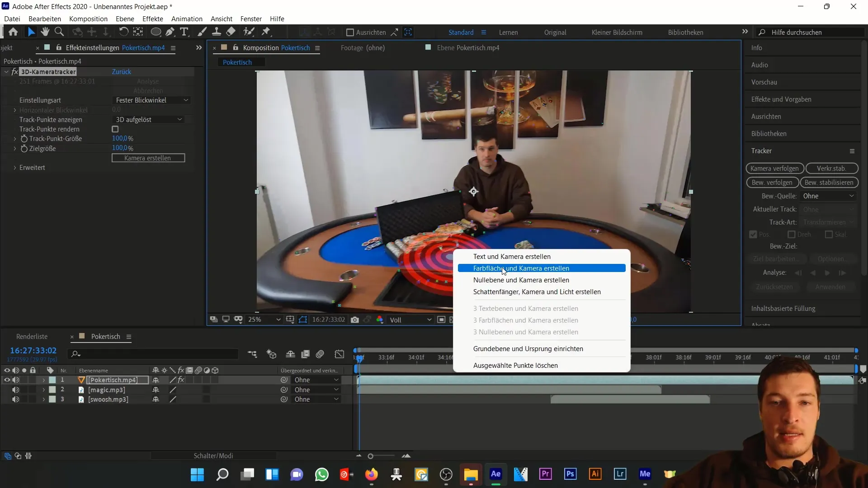Open the 25% magnification dropdown
The image size is (868, 488).
click(x=264, y=320)
